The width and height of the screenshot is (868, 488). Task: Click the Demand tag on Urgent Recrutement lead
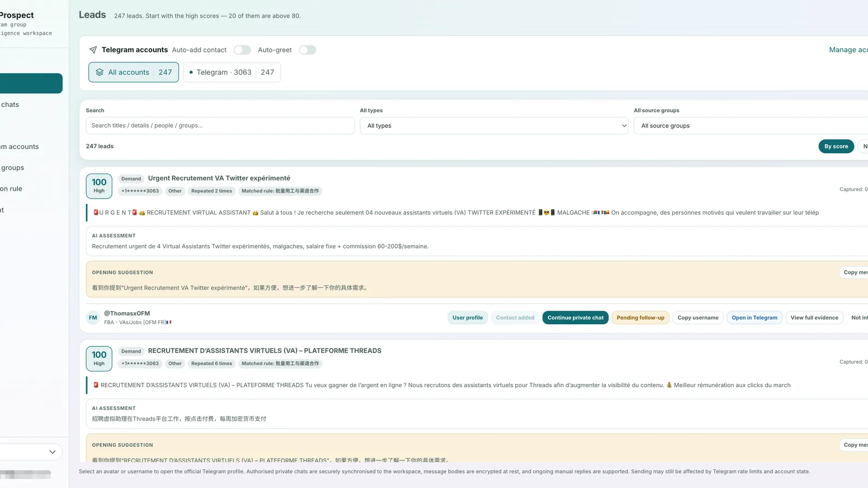click(131, 178)
